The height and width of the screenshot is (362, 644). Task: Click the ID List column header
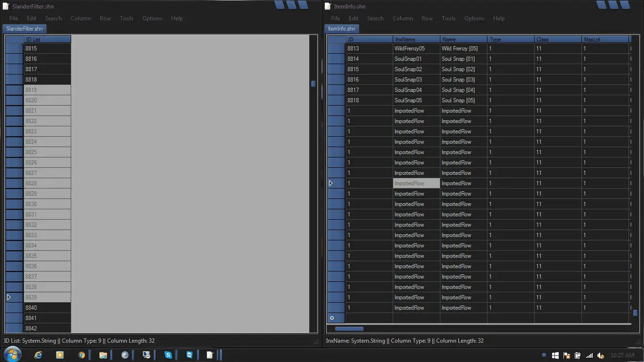point(47,40)
